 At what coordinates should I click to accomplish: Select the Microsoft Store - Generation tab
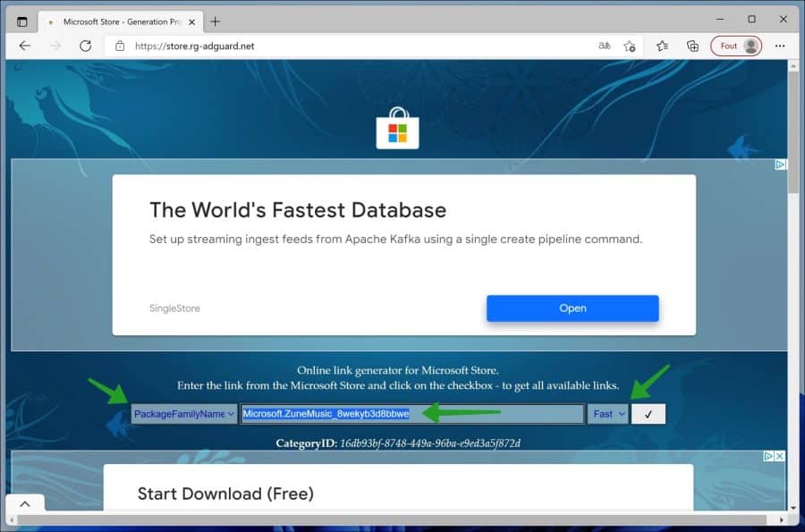point(120,21)
